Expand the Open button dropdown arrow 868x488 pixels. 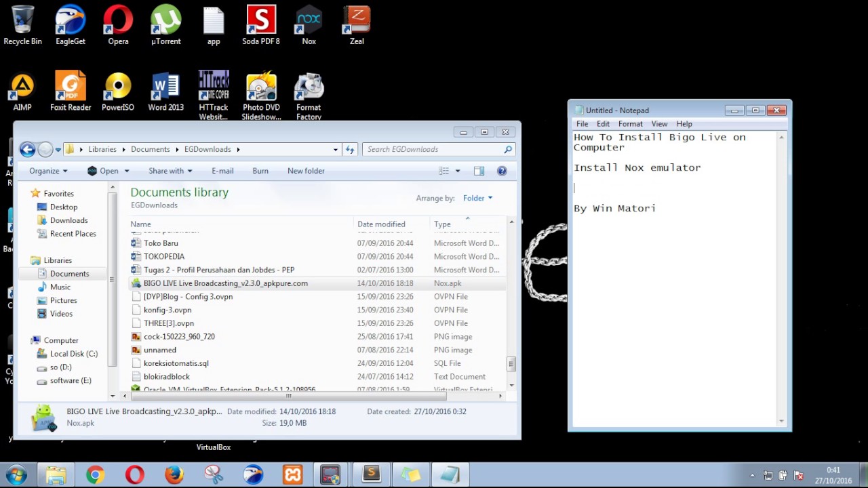point(126,171)
